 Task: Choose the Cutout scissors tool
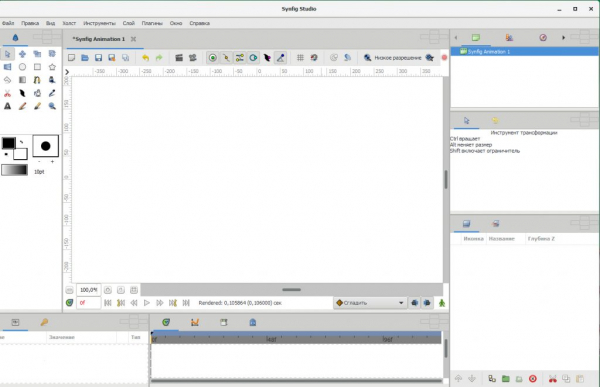click(8, 93)
